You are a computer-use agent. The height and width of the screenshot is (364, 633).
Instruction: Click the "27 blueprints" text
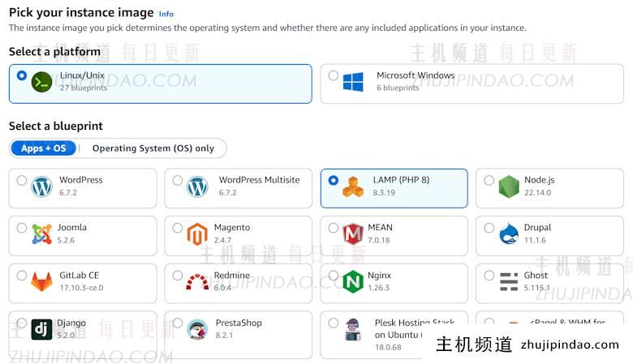(x=84, y=88)
